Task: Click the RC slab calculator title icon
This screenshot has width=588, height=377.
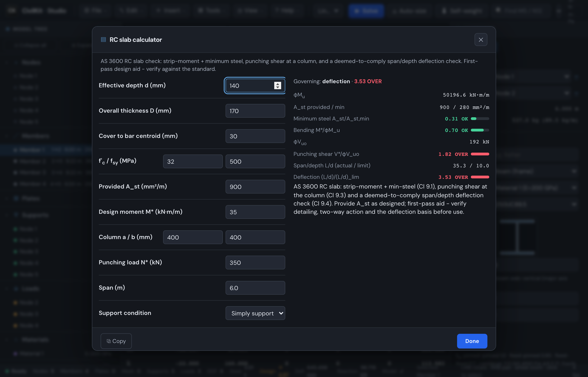Action: click(x=103, y=39)
